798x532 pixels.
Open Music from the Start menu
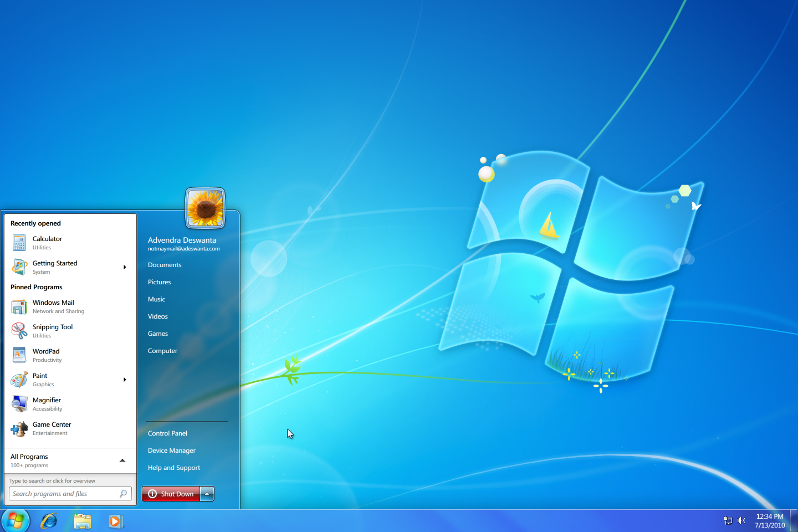click(157, 299)
